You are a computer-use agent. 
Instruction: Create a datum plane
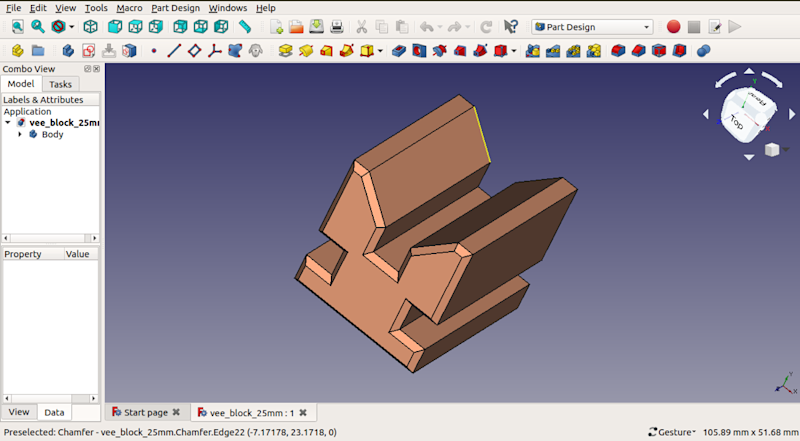[194, 51]
